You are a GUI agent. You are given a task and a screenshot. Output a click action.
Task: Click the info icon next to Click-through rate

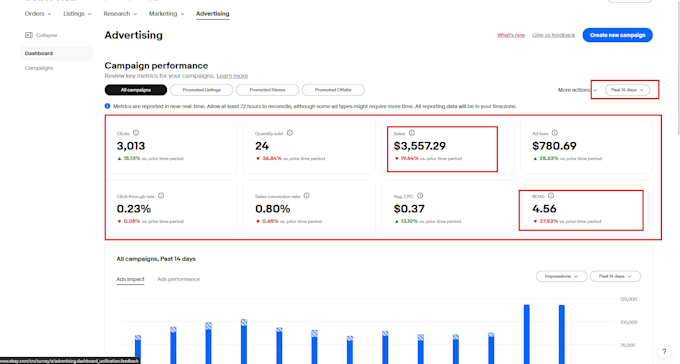[161, 196]
